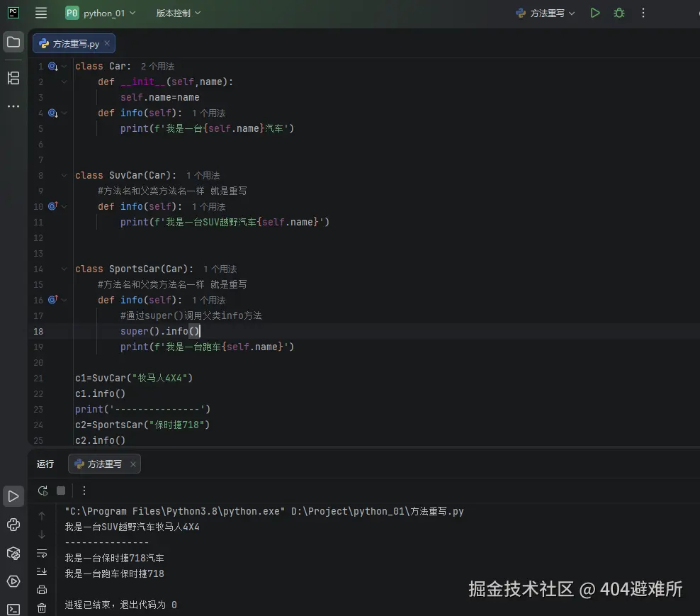The width and height of the screenshot is (700, 616).
Task: Clear all console output with trash icon
Action: 42,608
